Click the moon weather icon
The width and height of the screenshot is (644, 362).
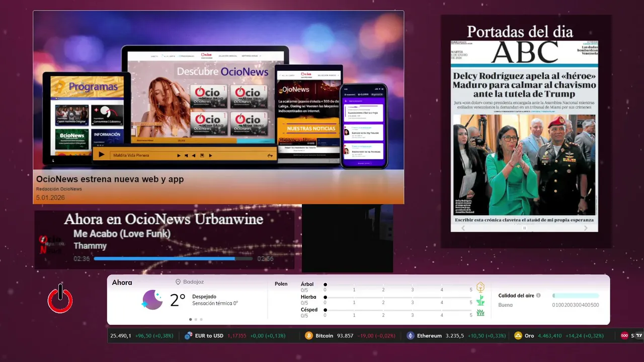[x=152, y=300]
